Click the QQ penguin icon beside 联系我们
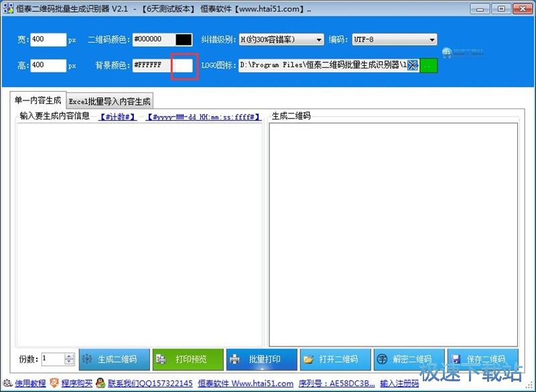Viewport: 536px width, 392px height. click(x=100, y=383)
